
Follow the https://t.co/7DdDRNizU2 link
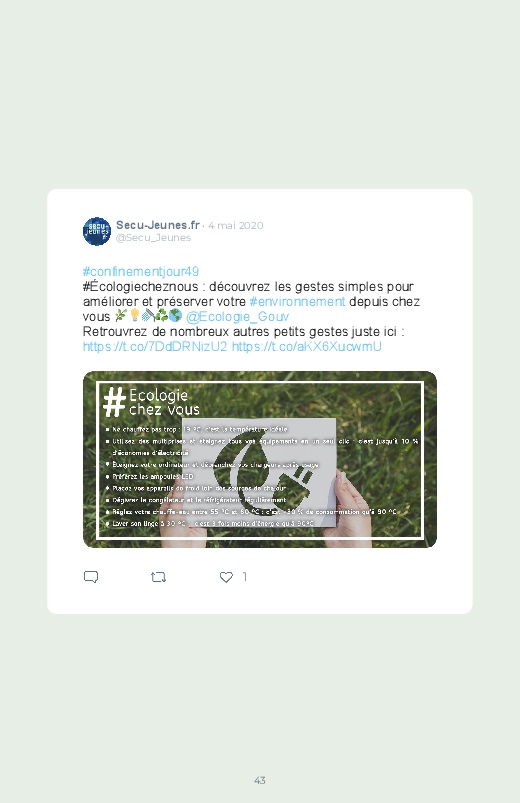(x=155, y=347)
